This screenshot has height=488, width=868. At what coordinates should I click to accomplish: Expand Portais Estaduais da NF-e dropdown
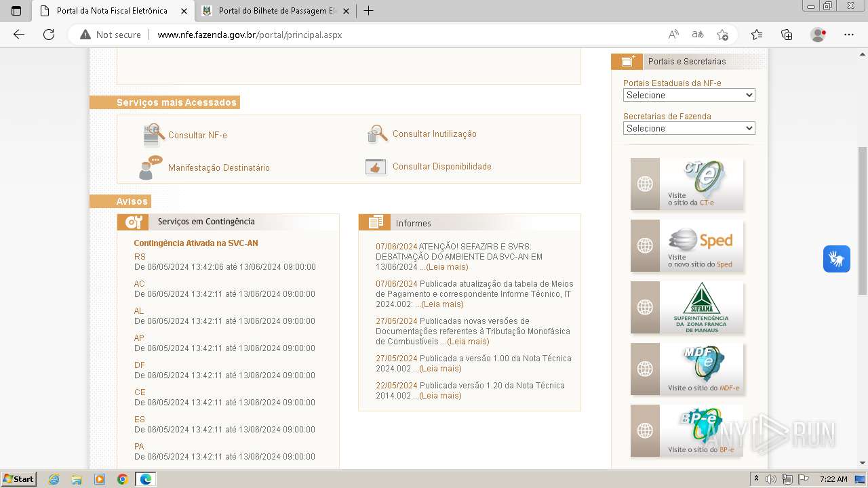689,95
